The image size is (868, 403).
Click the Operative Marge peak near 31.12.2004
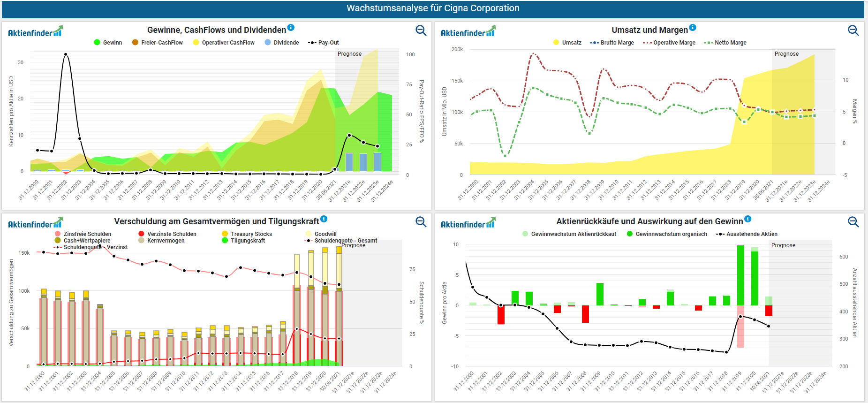point(533,54)
